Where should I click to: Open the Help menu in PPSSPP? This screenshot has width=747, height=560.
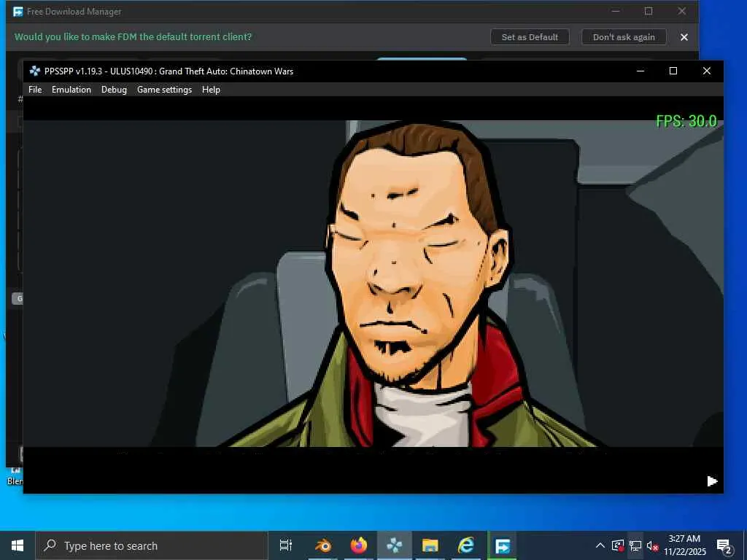pyautogui.click(x=211, y=90)
